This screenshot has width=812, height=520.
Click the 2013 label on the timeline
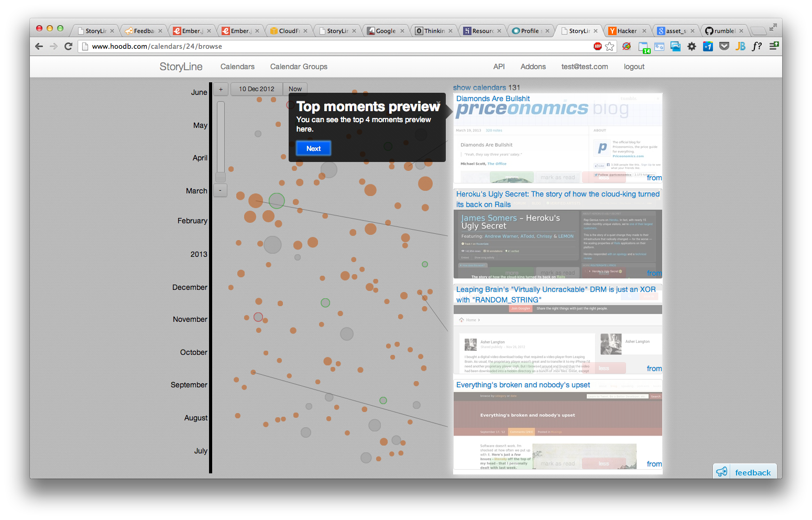click(199, 254)
